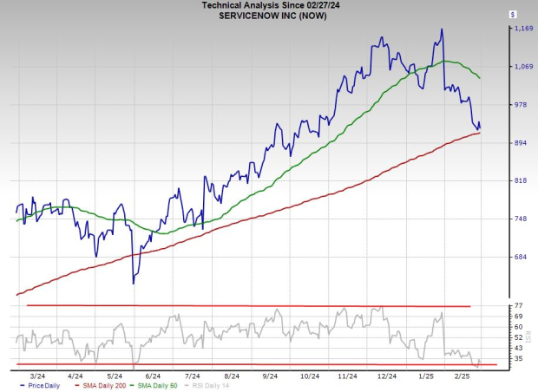Viewport: 538px width, 392px height.
Task: Click the dollar sign currency icon
Action: (x=513, y=15)
